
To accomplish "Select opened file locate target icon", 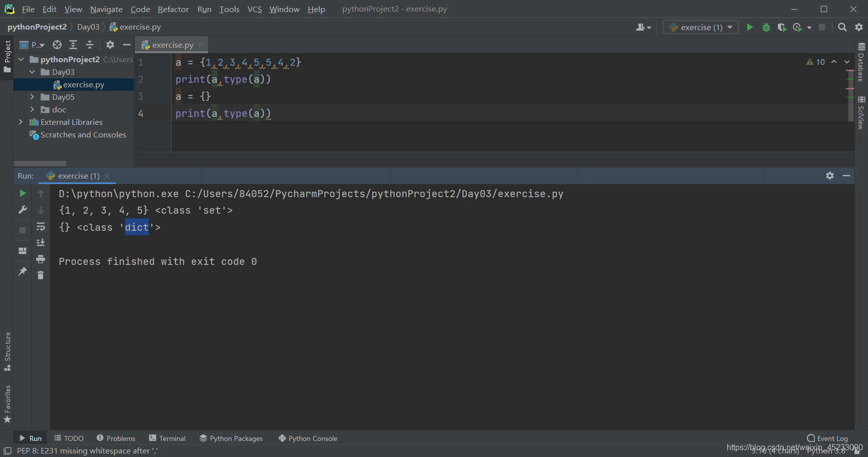I will (x=57, y=45).
